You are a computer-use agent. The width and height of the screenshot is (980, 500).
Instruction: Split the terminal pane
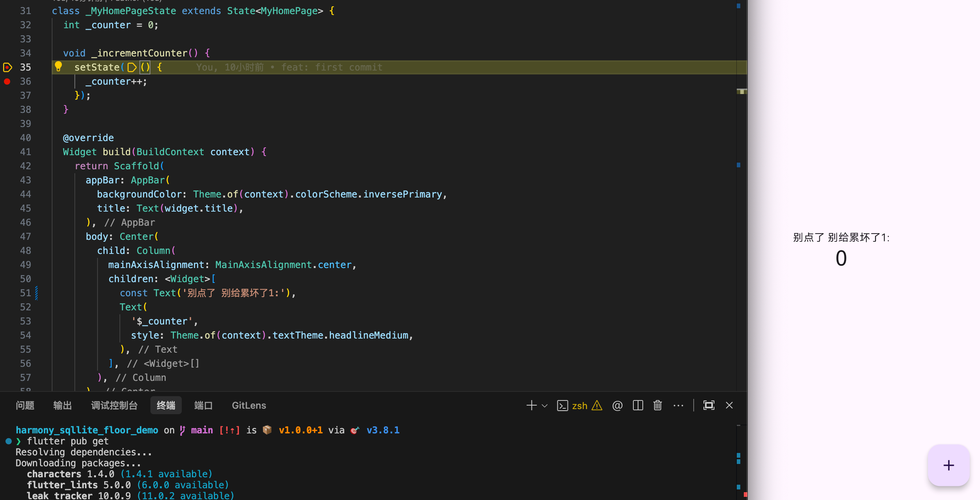pos(638,405)
